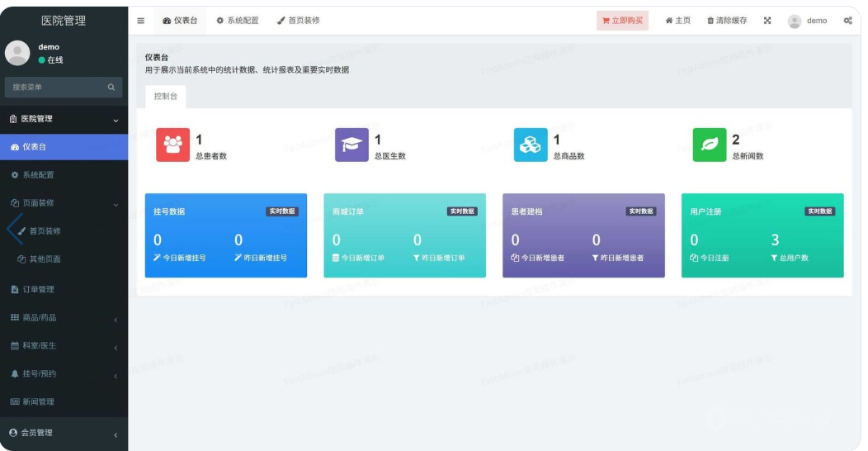Open the settings gears icon at top right
Screen dimensions: 868x451
point(847,21)
